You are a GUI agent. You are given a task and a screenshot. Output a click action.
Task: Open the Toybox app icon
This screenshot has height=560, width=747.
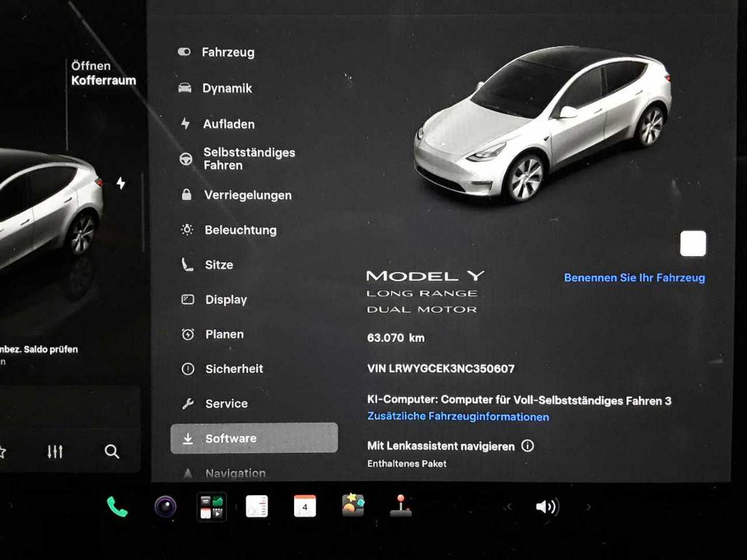(x=353, y=505)
